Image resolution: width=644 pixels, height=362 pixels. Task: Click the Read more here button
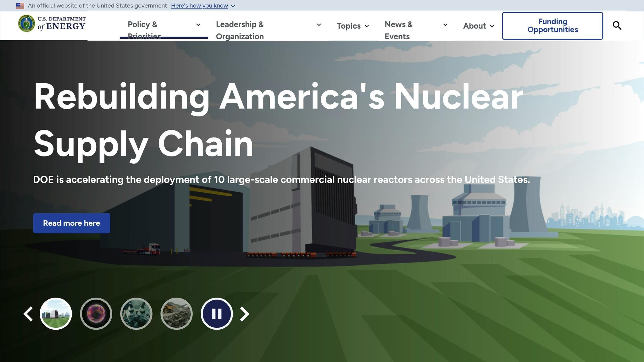pos(72,223)
